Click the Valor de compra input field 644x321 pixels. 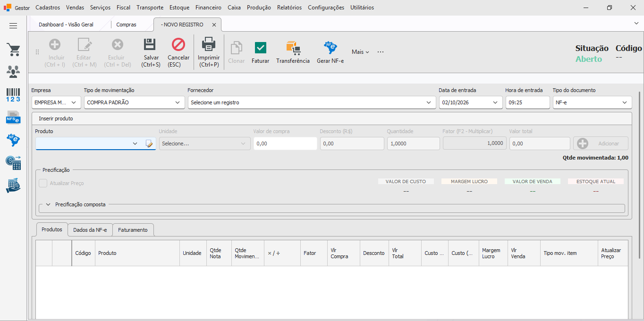tap(285, 144)
